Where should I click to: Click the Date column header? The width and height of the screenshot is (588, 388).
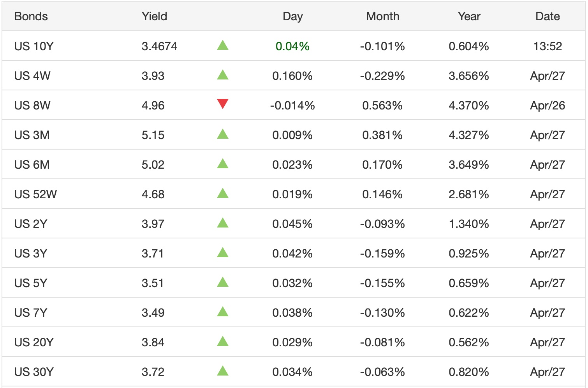click(548, 16)
